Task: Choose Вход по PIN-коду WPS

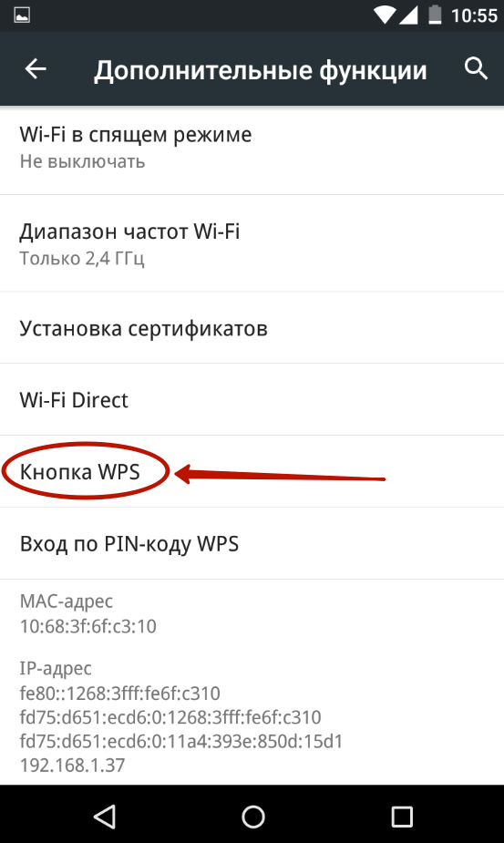Action: point(252,543)
